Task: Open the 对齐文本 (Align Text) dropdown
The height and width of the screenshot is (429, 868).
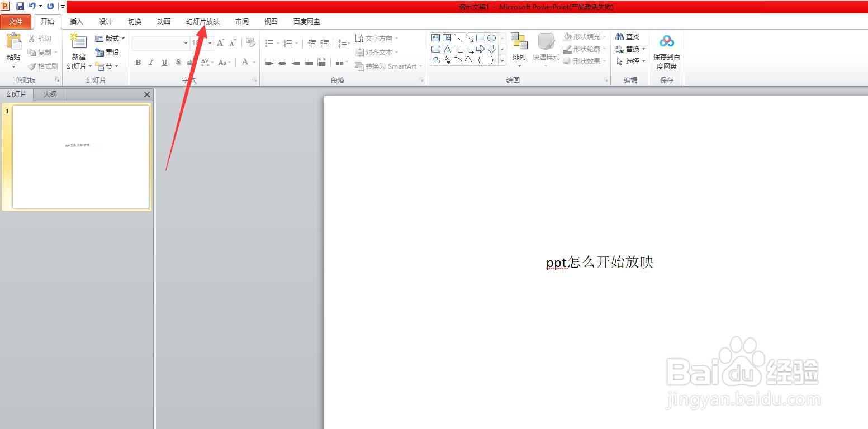Action: pos(377,53)
